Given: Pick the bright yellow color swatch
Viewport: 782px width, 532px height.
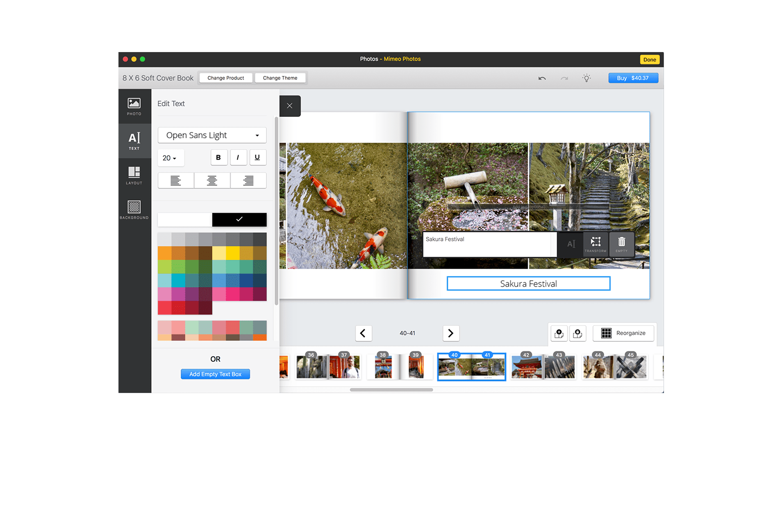Looking at the screenshot, I should (232, 253).
